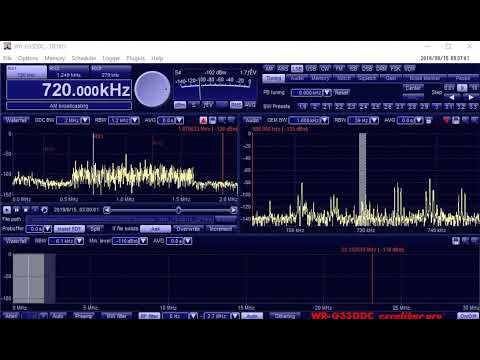Click Increment for the if-file-exists option
This screenshot has height=360, width=480.
click(221, 229)
